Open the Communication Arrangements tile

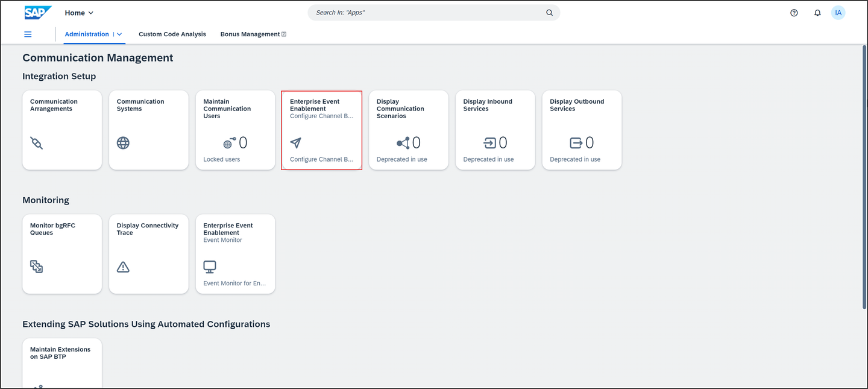62,130
